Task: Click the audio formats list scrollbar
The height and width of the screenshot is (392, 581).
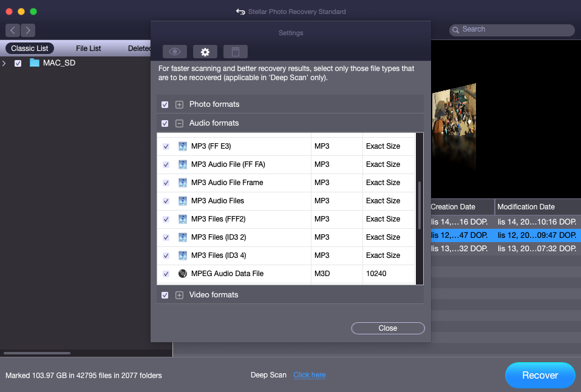Action: tap(419, 205)
